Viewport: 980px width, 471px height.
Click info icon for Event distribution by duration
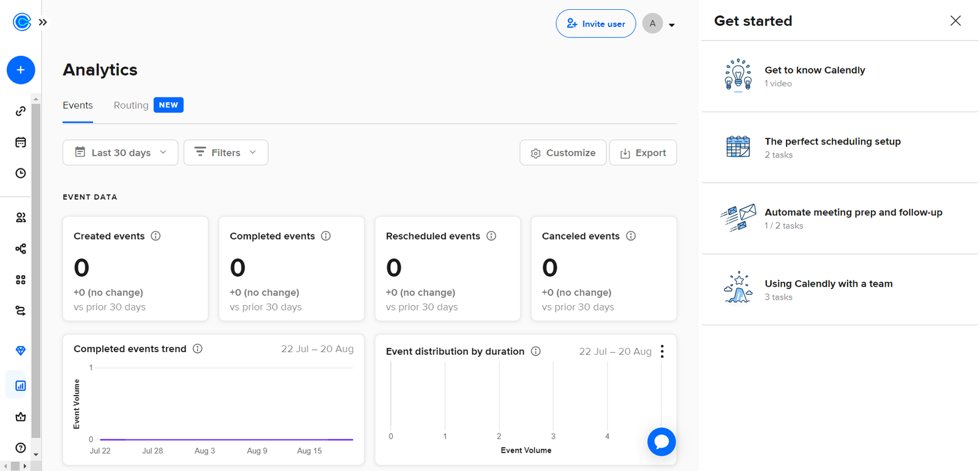(536, 351)
